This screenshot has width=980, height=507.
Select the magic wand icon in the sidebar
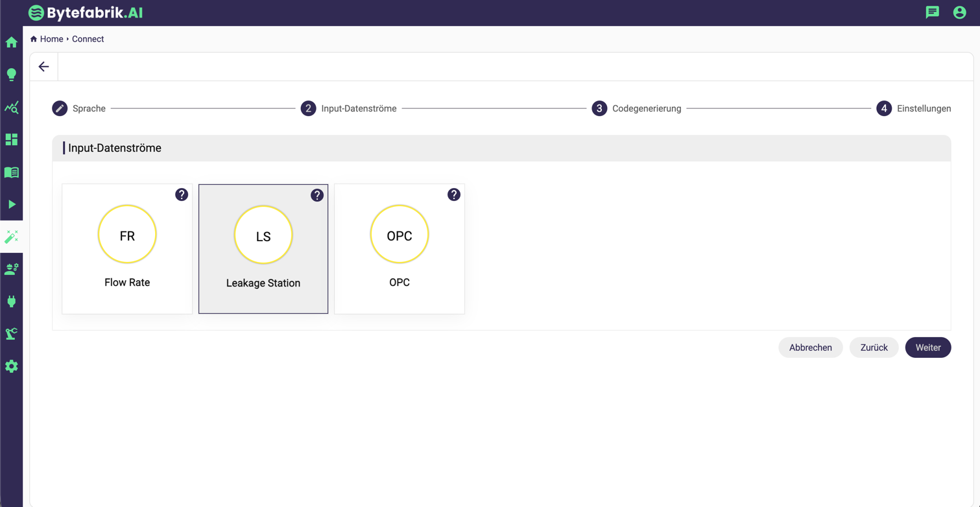coord(11,237)
